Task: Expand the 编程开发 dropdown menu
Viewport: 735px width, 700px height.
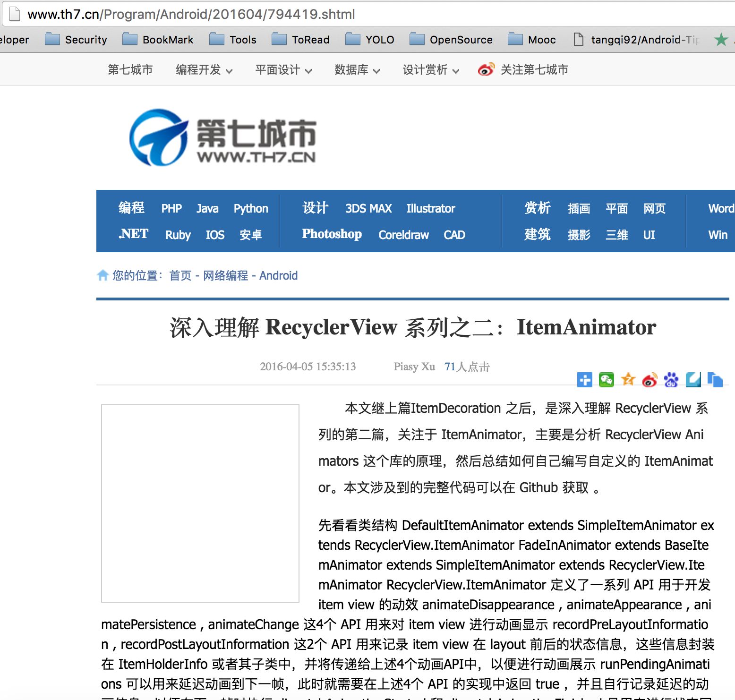Action: pyautogui.click(x=204, y=70)
